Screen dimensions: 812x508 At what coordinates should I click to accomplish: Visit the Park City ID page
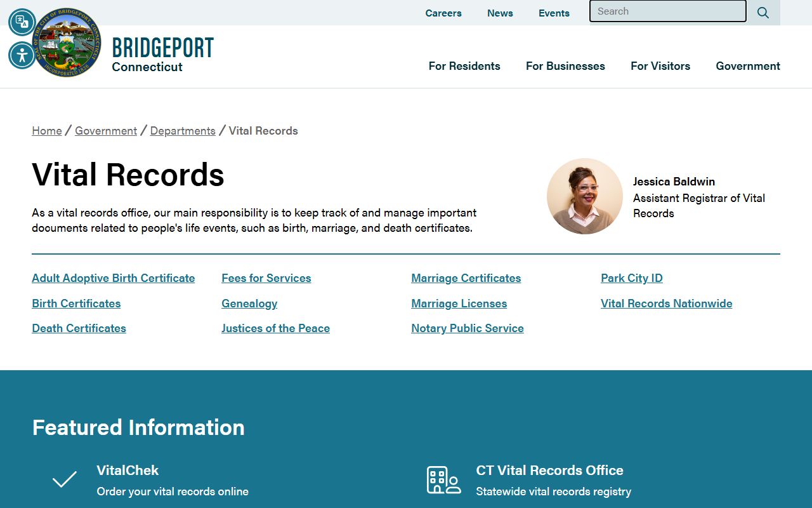click(631, 278)
